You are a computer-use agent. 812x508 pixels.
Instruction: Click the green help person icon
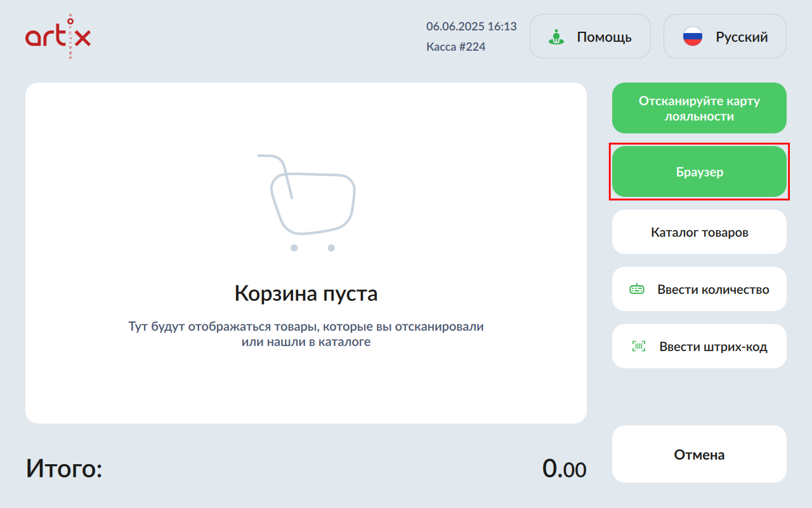click(556, 37)
